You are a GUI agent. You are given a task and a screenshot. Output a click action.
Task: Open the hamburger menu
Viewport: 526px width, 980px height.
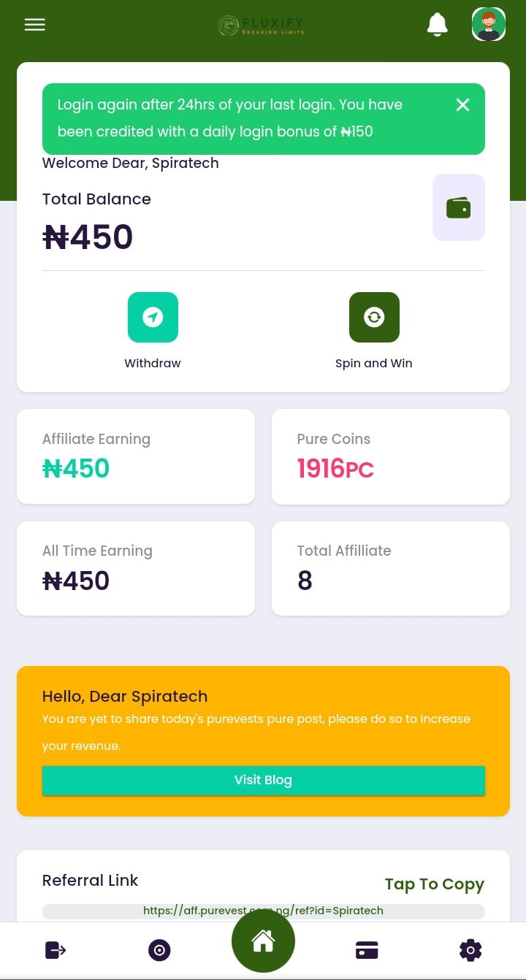tap(34, 25)
